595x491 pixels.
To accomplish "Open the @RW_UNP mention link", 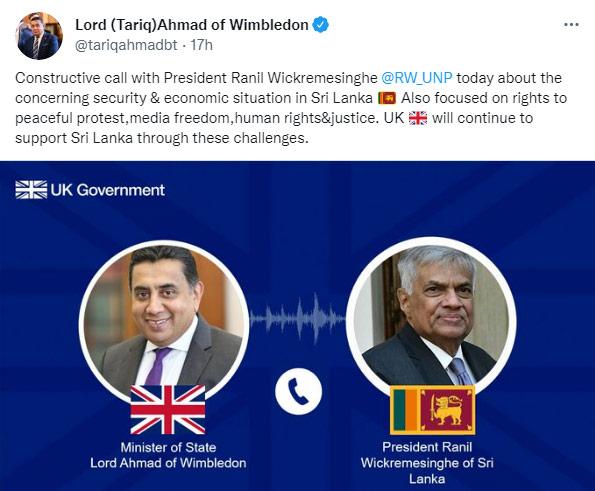I will (x=417, y=78).
